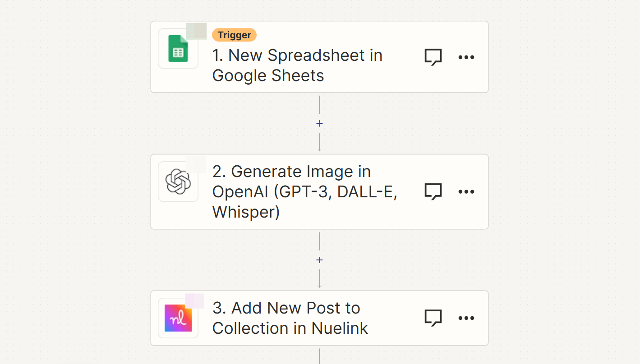Add a step between steps 1 and 2
This screenshot has height=364, width=640.
coord(319,123)
